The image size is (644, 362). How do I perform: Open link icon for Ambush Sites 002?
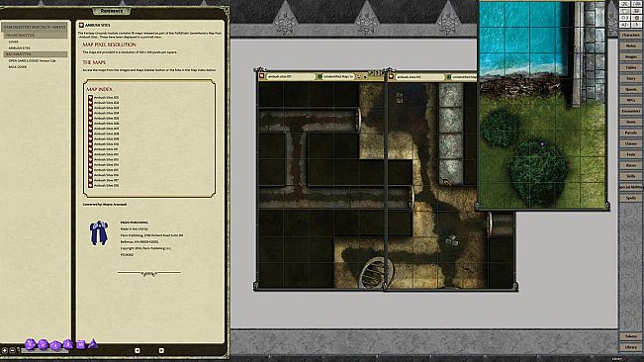click(x=90, y=103)
